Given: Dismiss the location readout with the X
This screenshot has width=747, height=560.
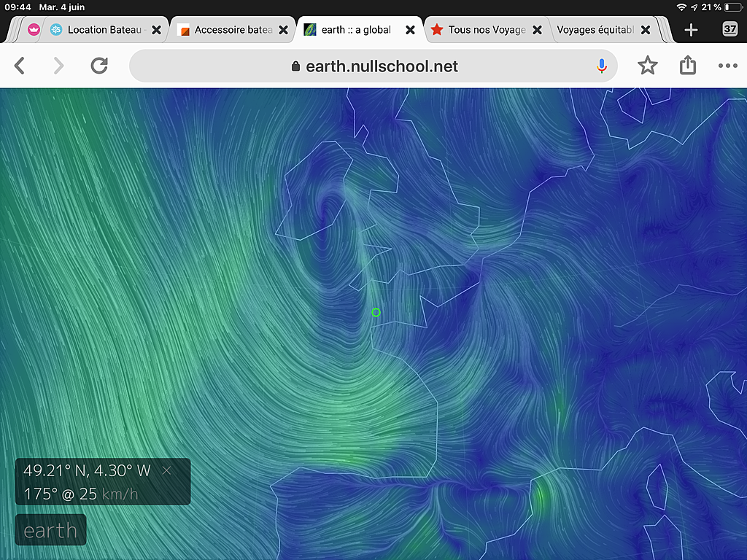Looking at the screenshot, I should [166, 470].
